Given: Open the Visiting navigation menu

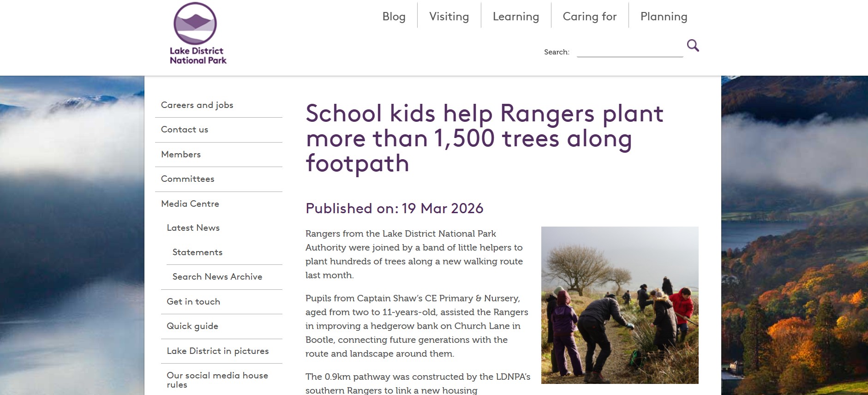Looking at the screenshot, I should pyautogui.click(x=449, y=17).
